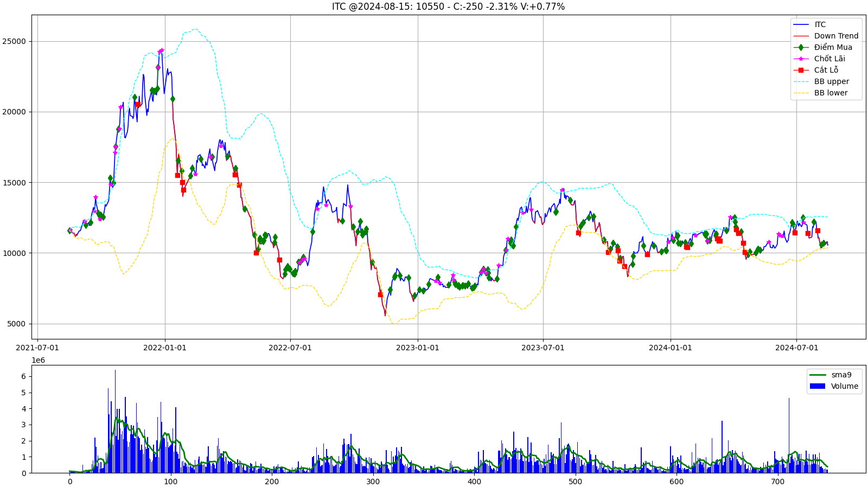
Task: Click the 2021-07-01 date tick label
Action: 37,348
